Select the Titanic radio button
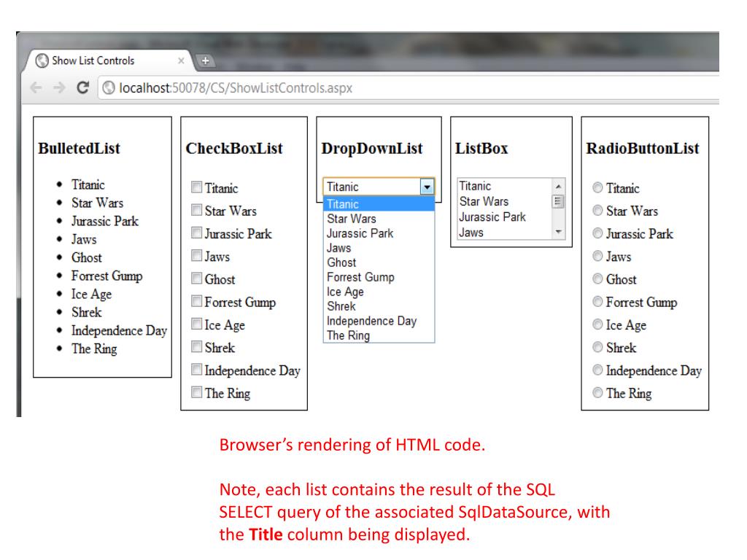This screenshot has height=560, width=747. (x=597, y=187)
